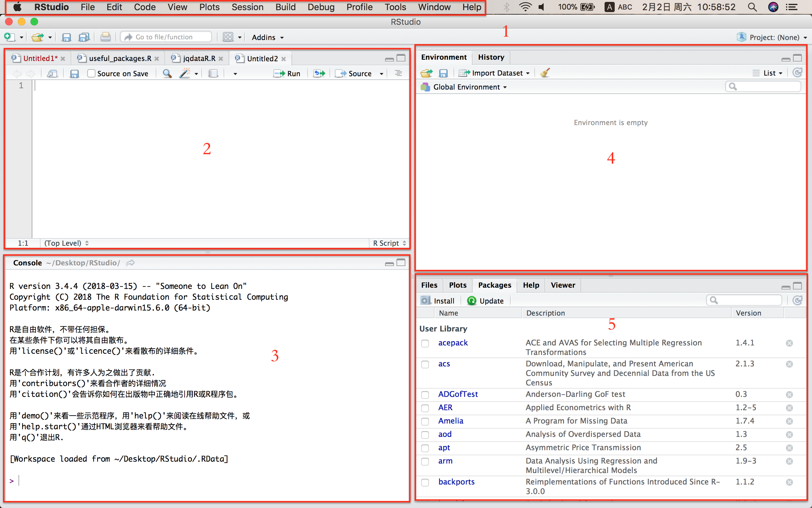This screenshot has height=508, width=812.
Task: Open the Tools menu
Action: (x=395, y=7)
